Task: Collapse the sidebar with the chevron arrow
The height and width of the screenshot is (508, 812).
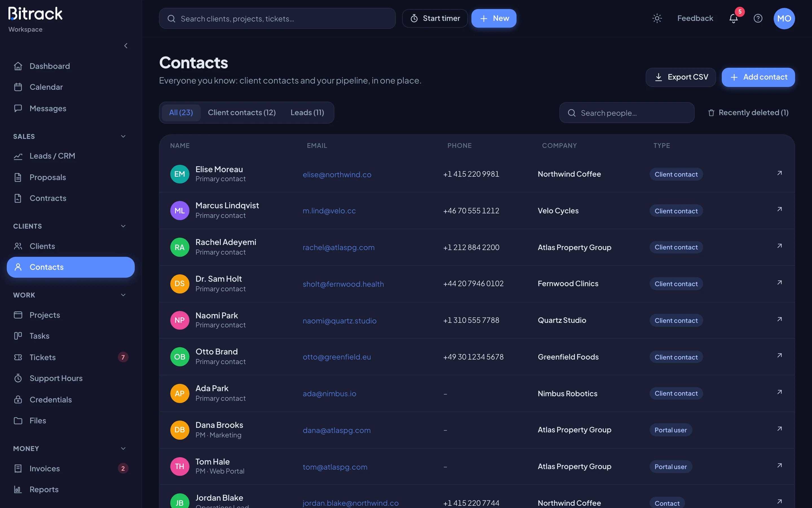Action: tap(126, 46)
